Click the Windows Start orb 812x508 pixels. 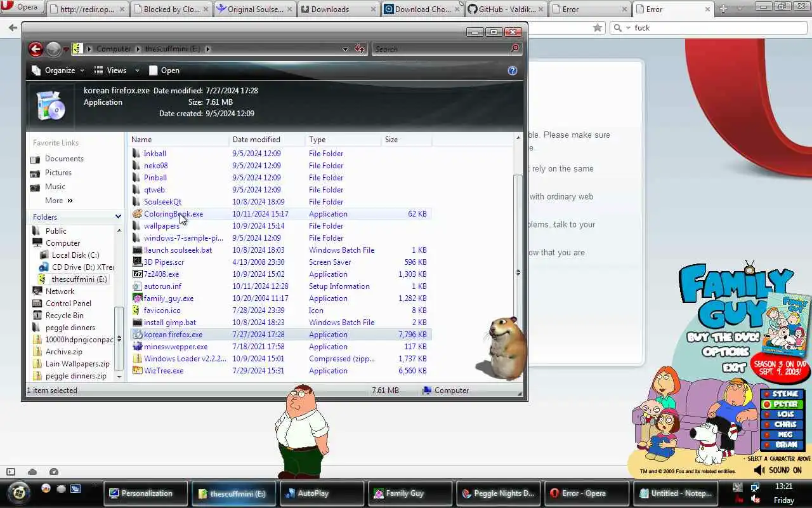point(20,492)
